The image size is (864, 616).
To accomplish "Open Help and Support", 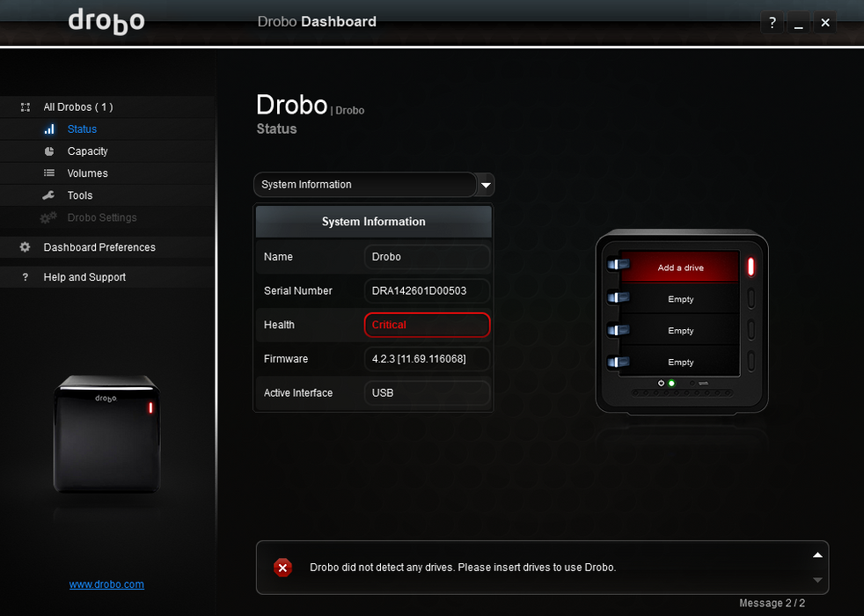I will [x=84, y=276].
